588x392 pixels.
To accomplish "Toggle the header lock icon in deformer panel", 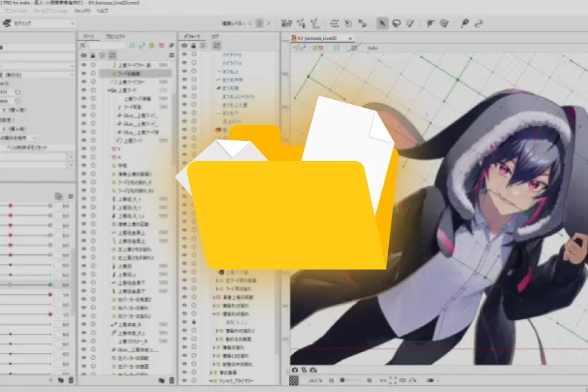I will coord(194,46).
